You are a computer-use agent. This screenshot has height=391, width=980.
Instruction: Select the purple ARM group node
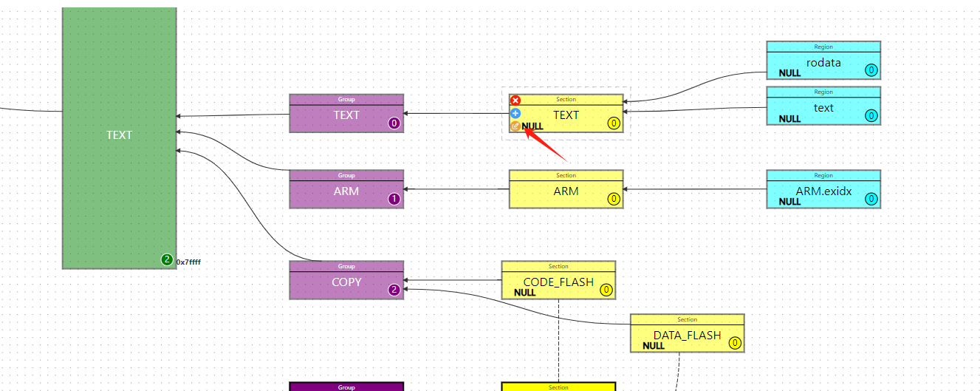[x=346, y=191]
